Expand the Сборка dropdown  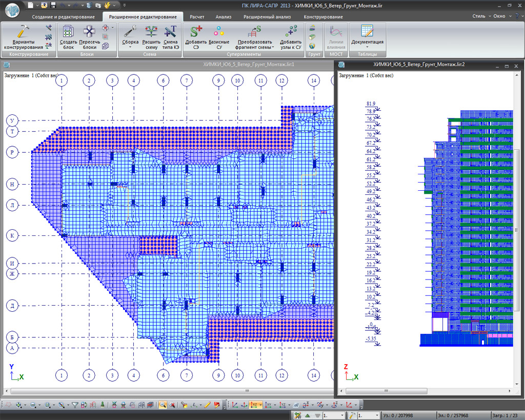130,47
